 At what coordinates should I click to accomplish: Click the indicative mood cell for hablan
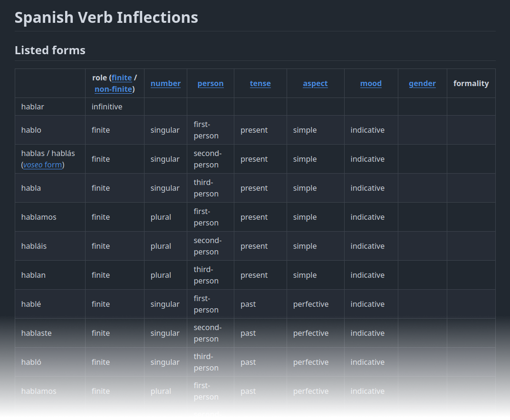pyautogui.click(x=367, y=275)
